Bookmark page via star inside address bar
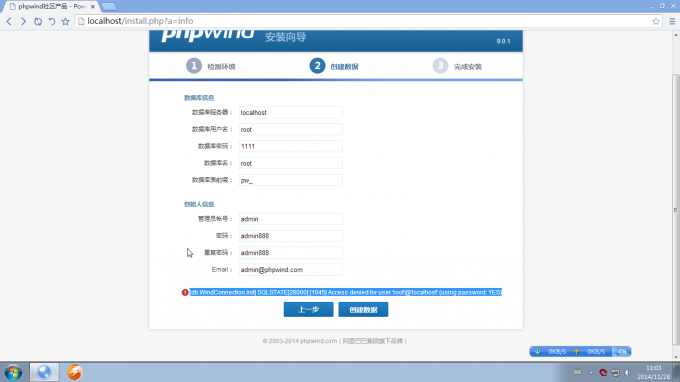680x382 pixels. pos(656,21)
